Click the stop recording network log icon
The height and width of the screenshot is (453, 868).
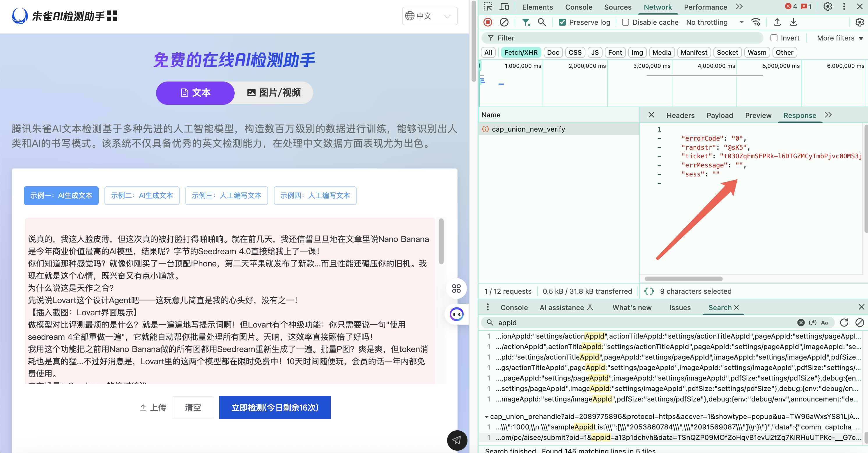pyautogui.click(x=488, y=22)
